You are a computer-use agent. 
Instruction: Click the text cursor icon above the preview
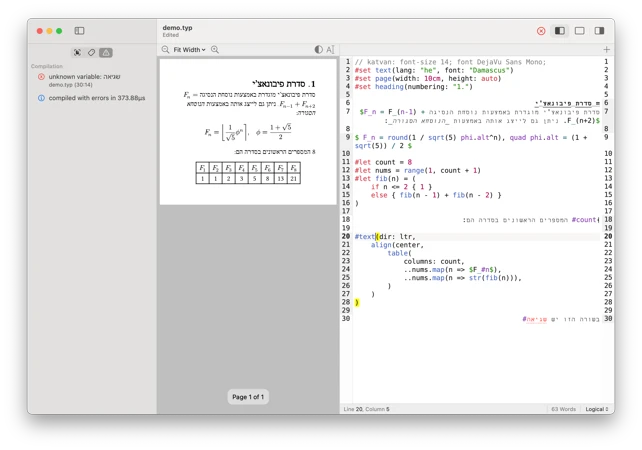point(330,50)
